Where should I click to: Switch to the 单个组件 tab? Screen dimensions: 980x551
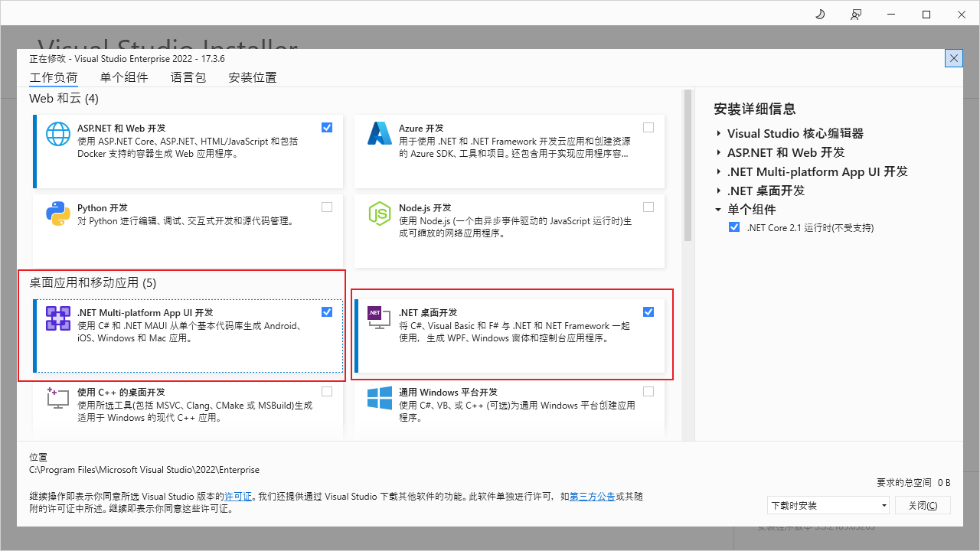click(x=124, y=77)
